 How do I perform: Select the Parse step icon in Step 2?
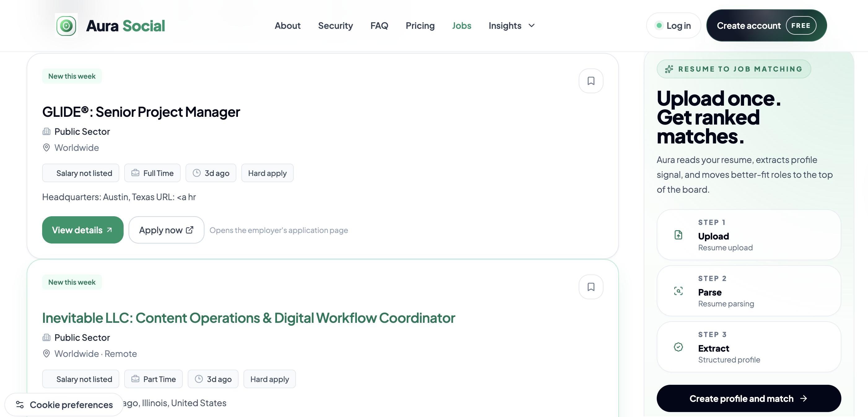[x=678, y=291]
